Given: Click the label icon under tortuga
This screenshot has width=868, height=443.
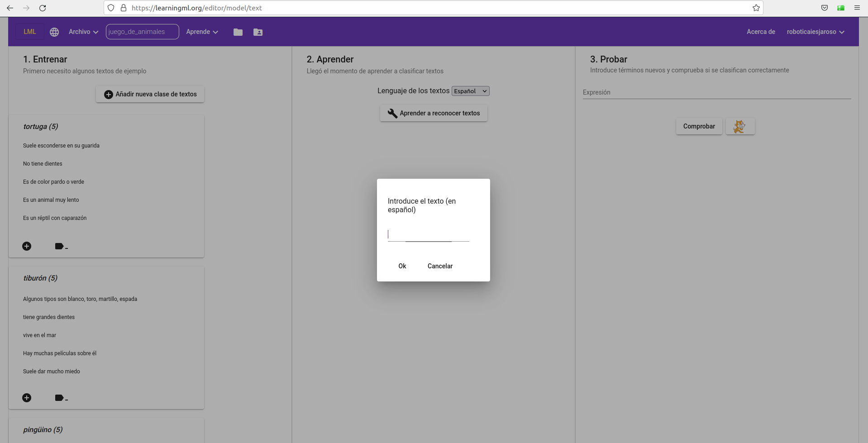Looking at the screenshot, I should 60,246.
